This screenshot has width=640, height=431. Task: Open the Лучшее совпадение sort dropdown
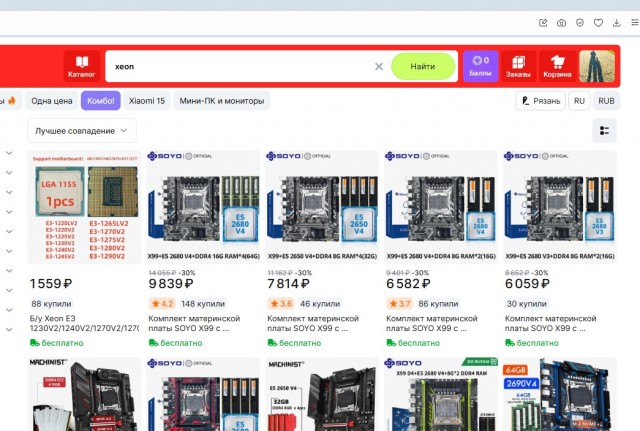[x=82, y=131]
